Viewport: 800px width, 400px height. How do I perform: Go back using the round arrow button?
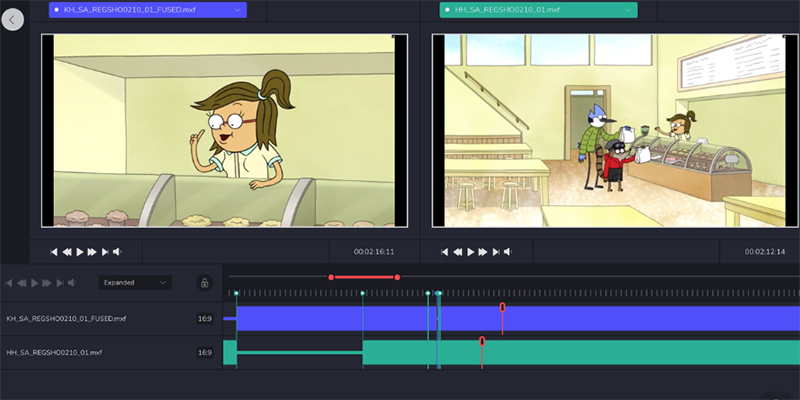(12, 19)
